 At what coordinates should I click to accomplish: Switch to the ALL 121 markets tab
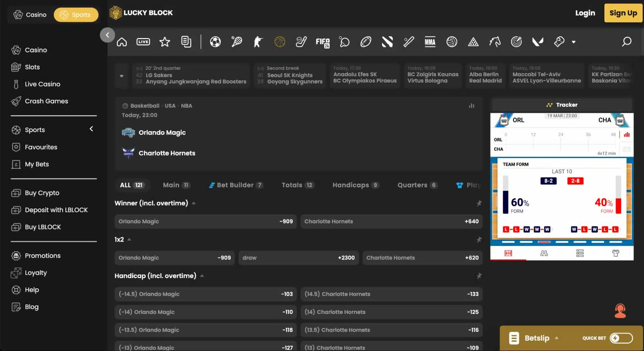point(132,185)
